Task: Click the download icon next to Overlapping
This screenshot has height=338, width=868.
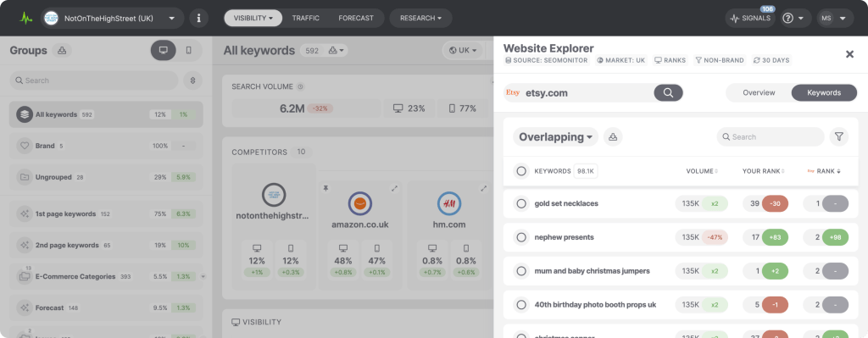Action: point(613,137)
